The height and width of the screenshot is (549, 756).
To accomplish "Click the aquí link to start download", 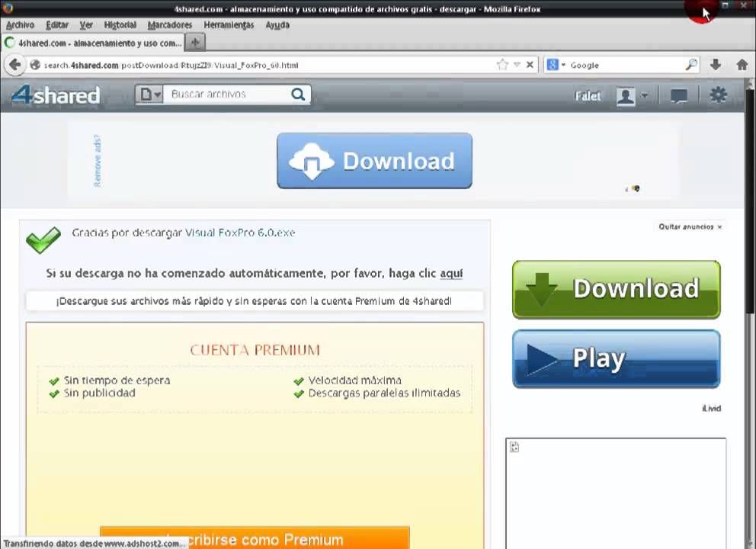I will point(451,274).
